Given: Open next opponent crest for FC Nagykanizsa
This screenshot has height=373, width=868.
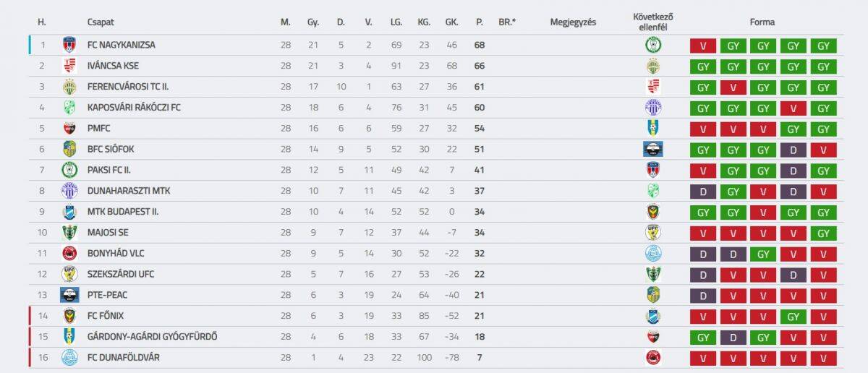Looking at the screenshot, I should [x=653, y=45].
